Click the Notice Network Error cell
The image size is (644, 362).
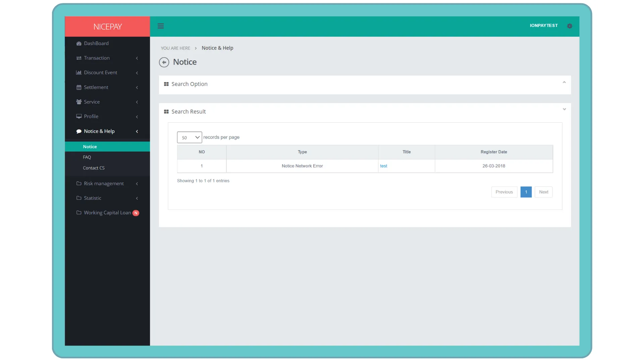coord(302,166)
